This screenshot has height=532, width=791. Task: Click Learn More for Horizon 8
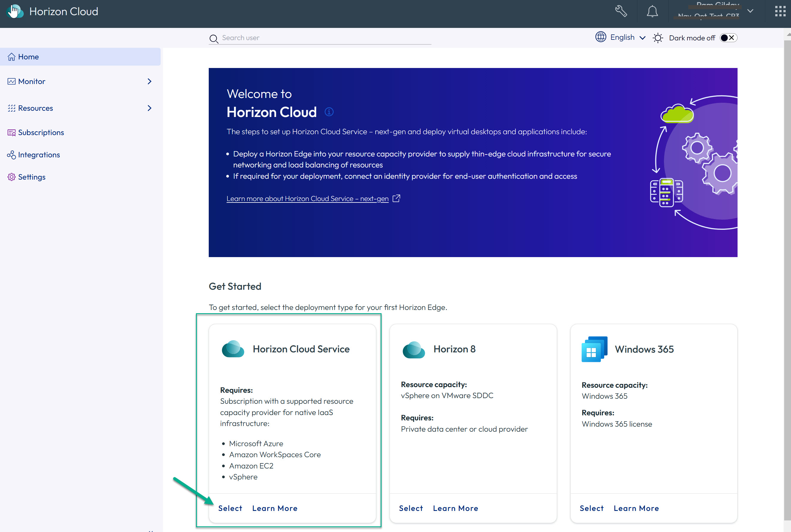tap(455, 508)
